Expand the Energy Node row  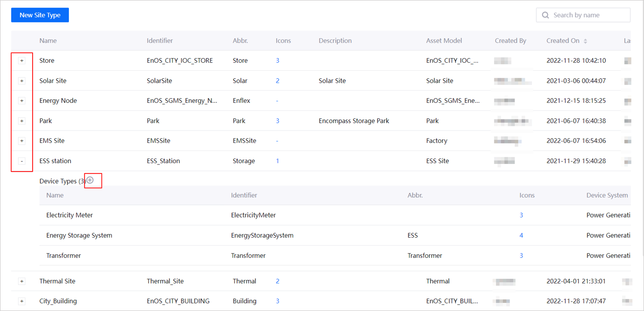[22, 101]
